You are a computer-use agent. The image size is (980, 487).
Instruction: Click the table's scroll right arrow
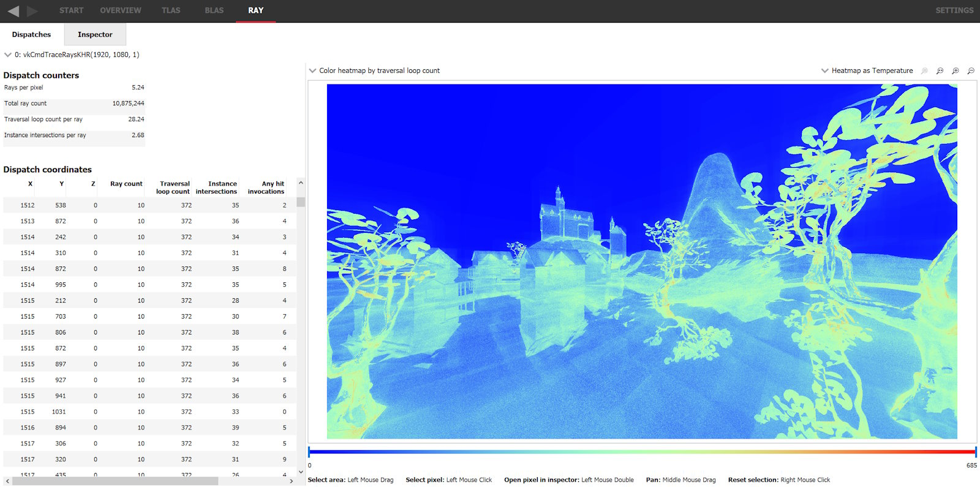coord(292,481)
